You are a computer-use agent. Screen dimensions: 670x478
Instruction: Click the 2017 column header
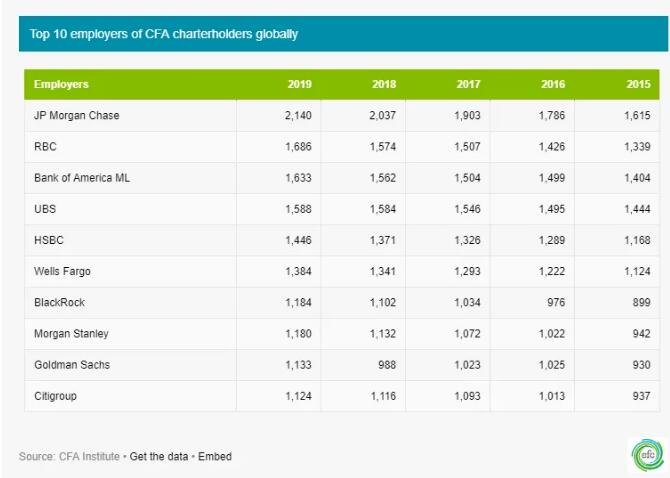pyautogui.click(x=468, y=84)
